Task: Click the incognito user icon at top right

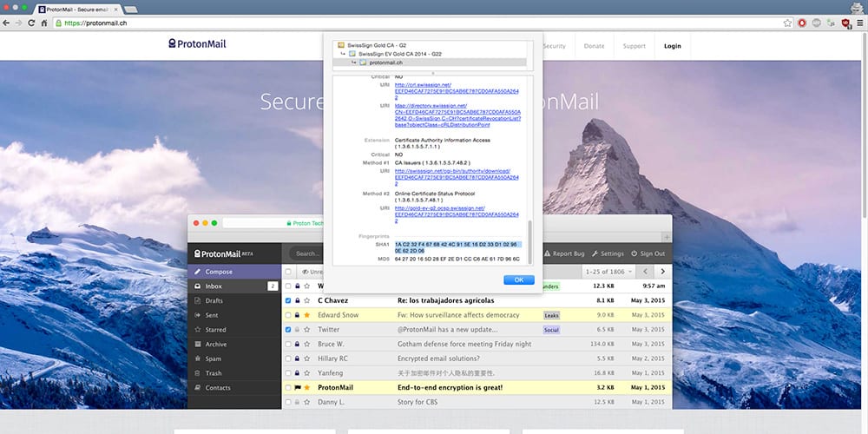Action: click(x=857, y=7)
